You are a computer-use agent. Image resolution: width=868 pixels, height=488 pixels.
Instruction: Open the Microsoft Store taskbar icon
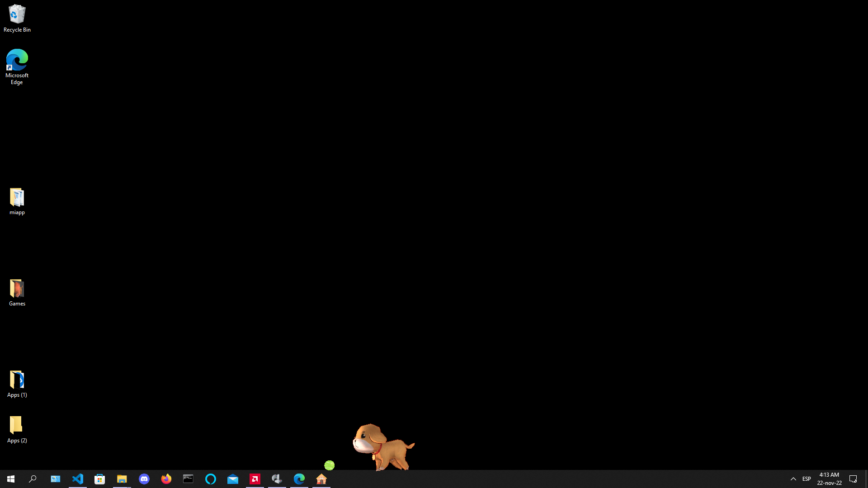point(100,479)
